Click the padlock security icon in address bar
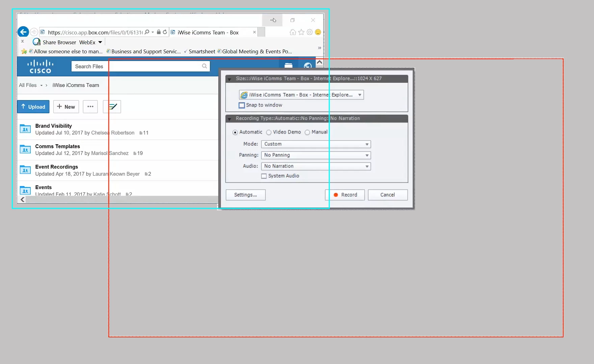594x364 pixels. 159,32
